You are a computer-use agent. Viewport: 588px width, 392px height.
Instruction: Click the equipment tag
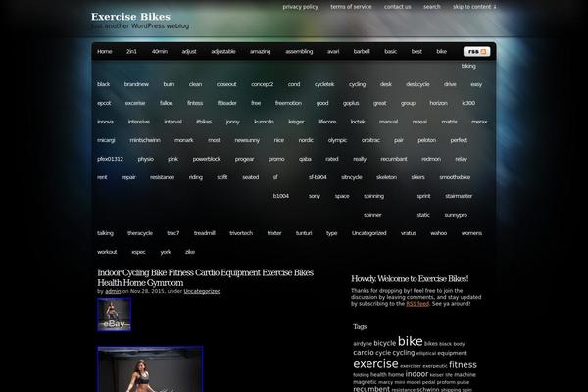coord(452,353)
